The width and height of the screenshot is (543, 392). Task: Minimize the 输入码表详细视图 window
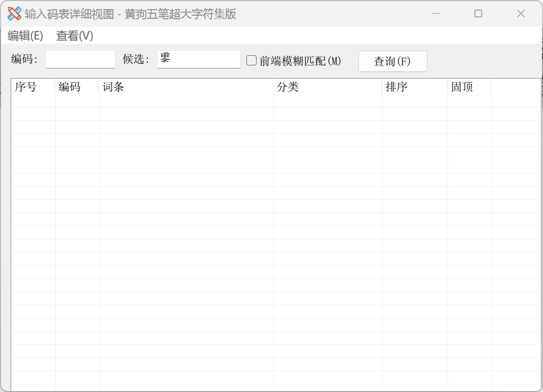coord(436,14)
